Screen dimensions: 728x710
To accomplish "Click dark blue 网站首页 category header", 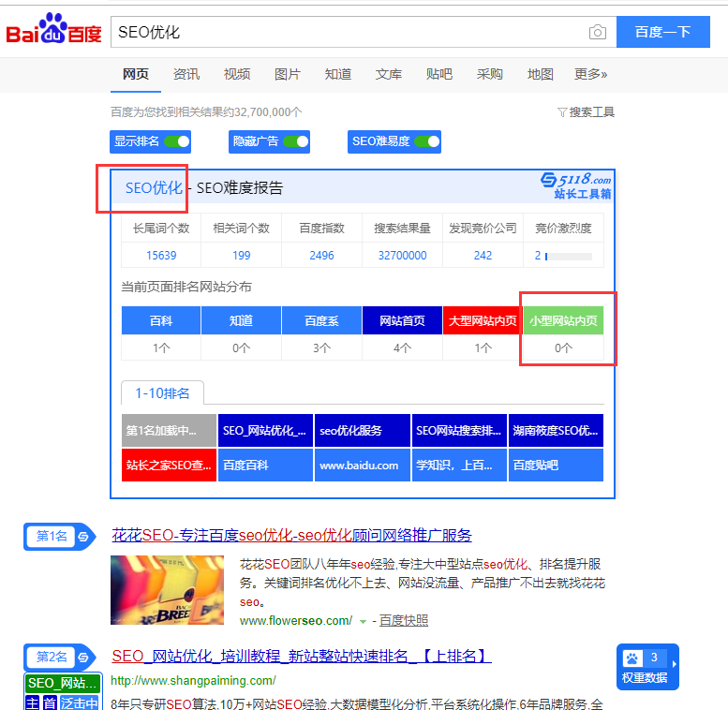I will (x=402, y=320).
